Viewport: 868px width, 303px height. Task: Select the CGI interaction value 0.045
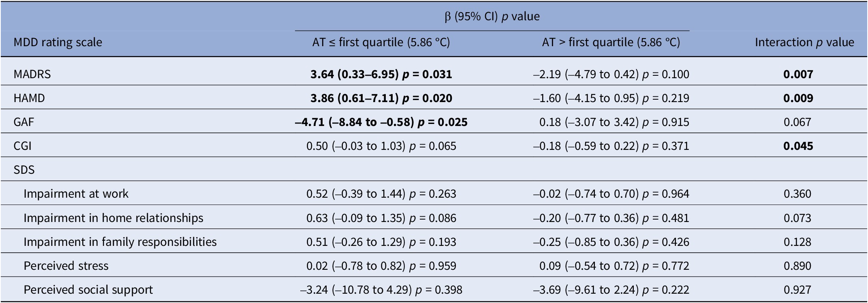coord(798,146)
